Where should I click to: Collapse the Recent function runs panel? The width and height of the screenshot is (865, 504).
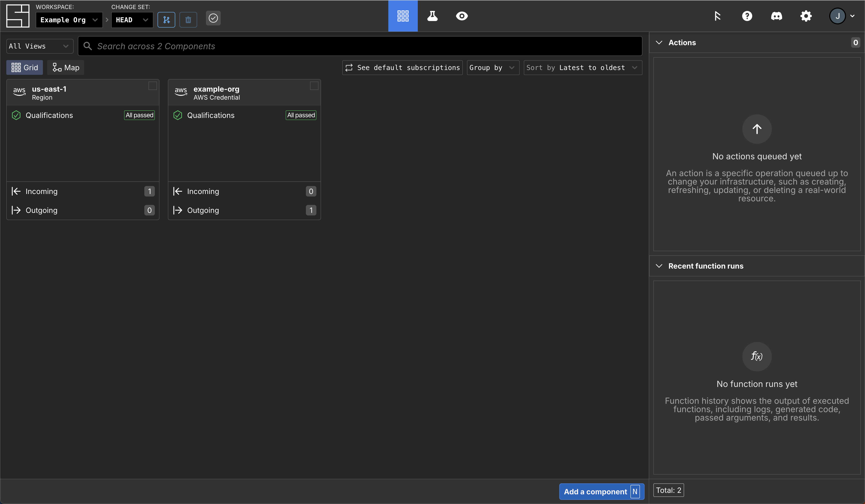tap(659, 266)
